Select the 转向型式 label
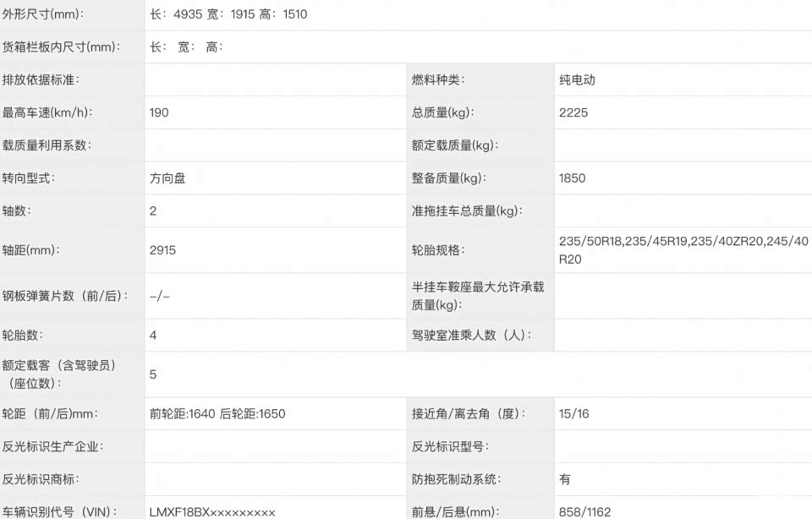Image resolution: width=812 pixels, height=519 pixels. [x=28, y=178]
